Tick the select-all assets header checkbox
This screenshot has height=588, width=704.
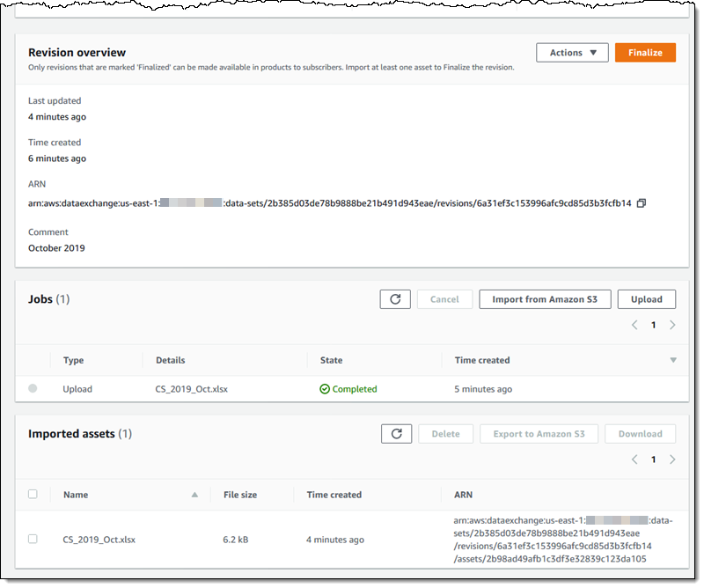[33, 495]
